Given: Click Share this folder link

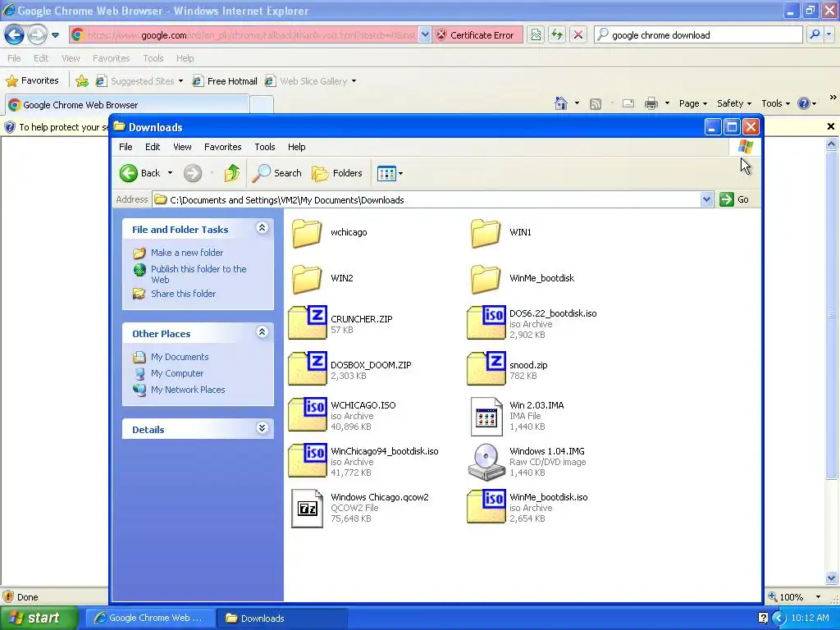Looking at the screenshot, I should 183,294.
